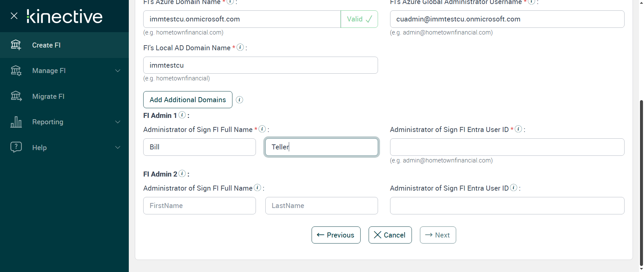
Task: Click the FI Admin 1 Entra User ID field
Action: 507,147
